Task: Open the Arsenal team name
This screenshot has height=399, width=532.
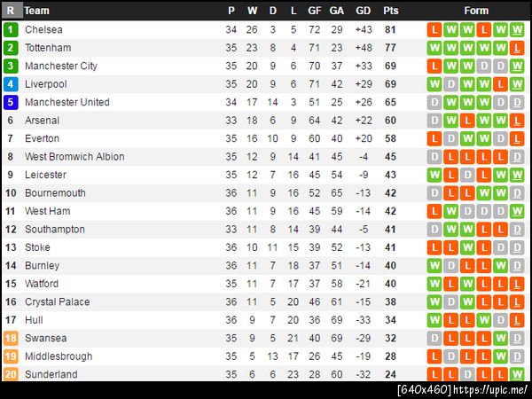Action: tap(43, 121)
